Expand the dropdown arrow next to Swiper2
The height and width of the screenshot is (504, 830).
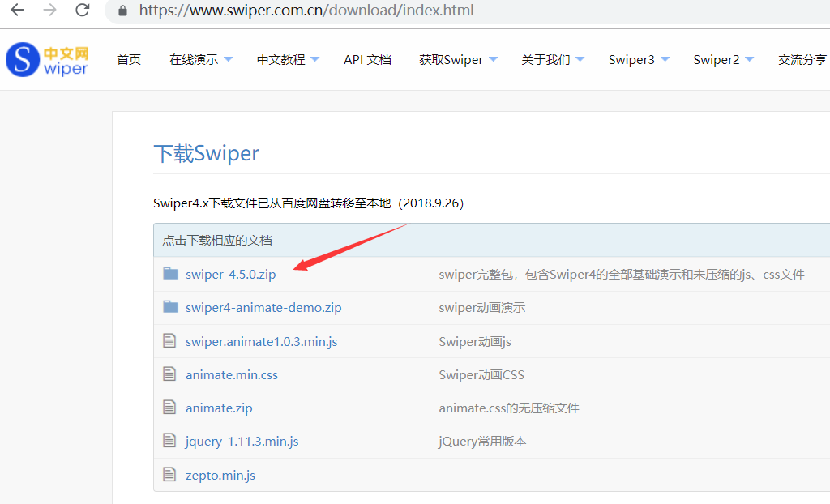pyautogui.click(x=749, y=59)
